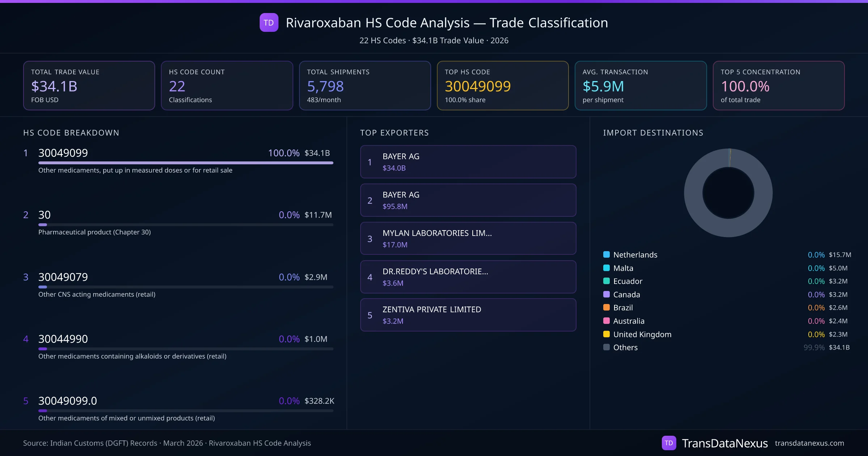This screenshot has width=868, height=456.
Task: Click the Netherlands legend color swatch
Action: point(607,254)
